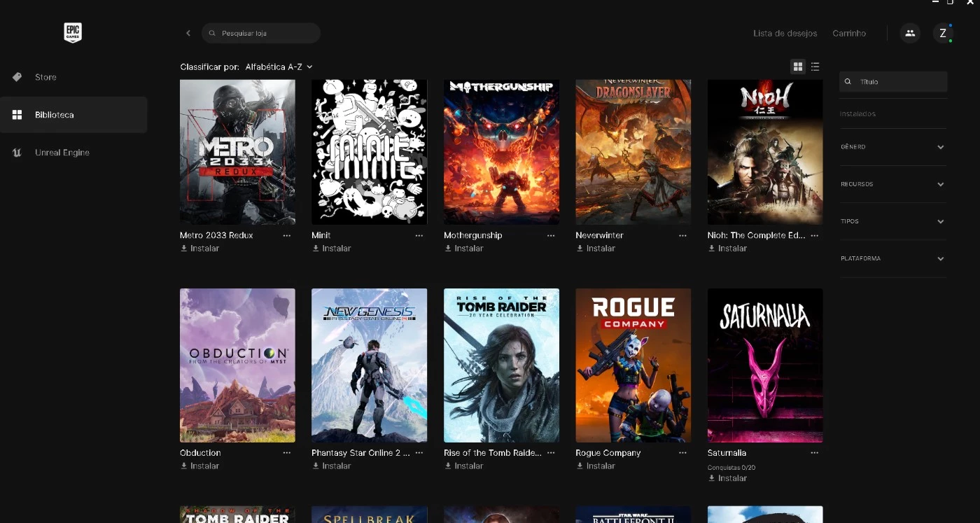
Task: Click the Rogue Company title text
Action: pyautogui.click(x=608, y=453)
